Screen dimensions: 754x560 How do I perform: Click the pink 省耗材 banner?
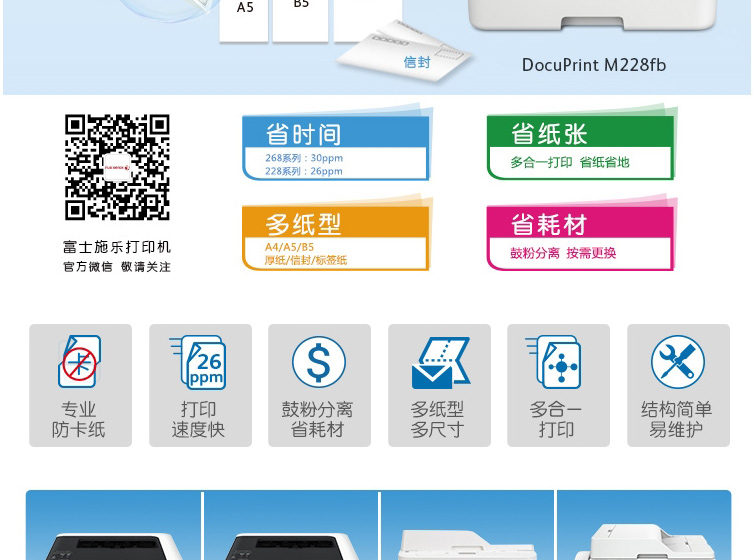[580, 238]
